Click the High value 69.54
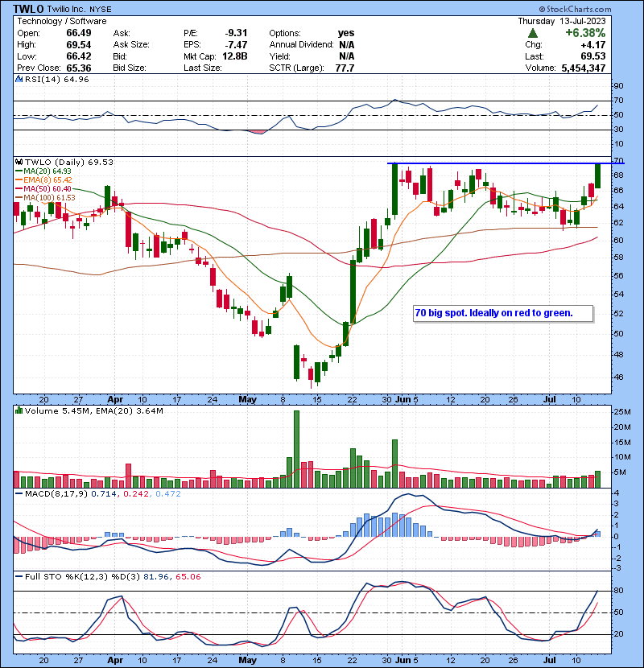The width and height of the screenshot is (644, 668). (x=79, y=44)
